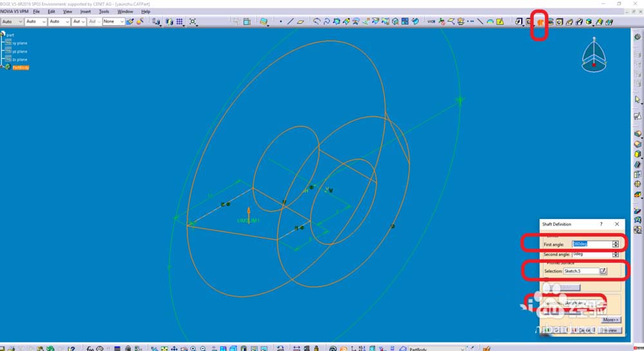This screenshot has height=351, width=644.
Task: Select the xy plane in the tree
Action: click(x=19, y=43)
